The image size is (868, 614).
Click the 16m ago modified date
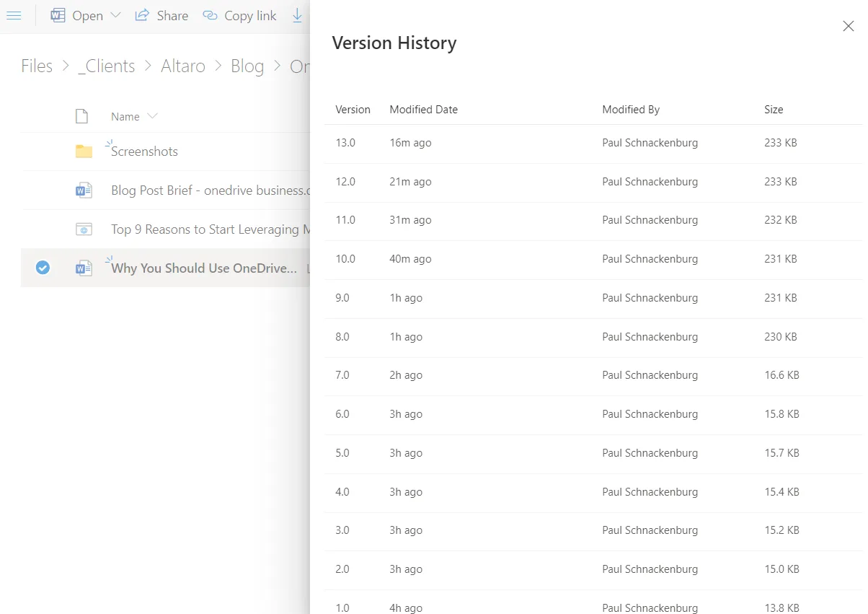(x=410, y=143)
